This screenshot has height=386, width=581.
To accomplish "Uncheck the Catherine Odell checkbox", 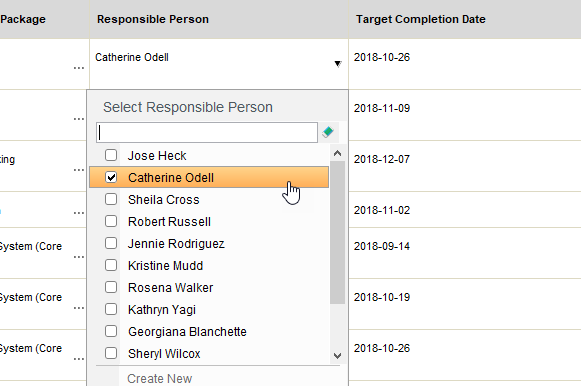I will point(111,177).
